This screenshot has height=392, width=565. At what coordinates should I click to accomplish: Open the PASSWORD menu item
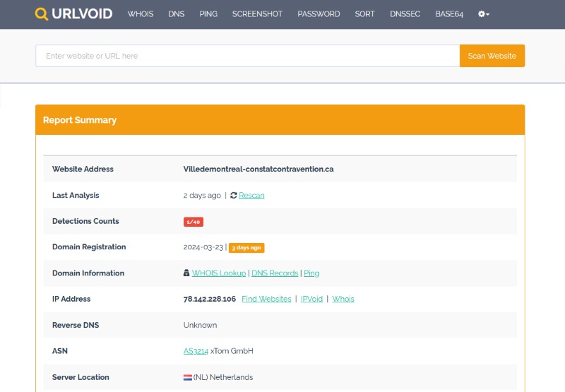click(x=319, y=14)
